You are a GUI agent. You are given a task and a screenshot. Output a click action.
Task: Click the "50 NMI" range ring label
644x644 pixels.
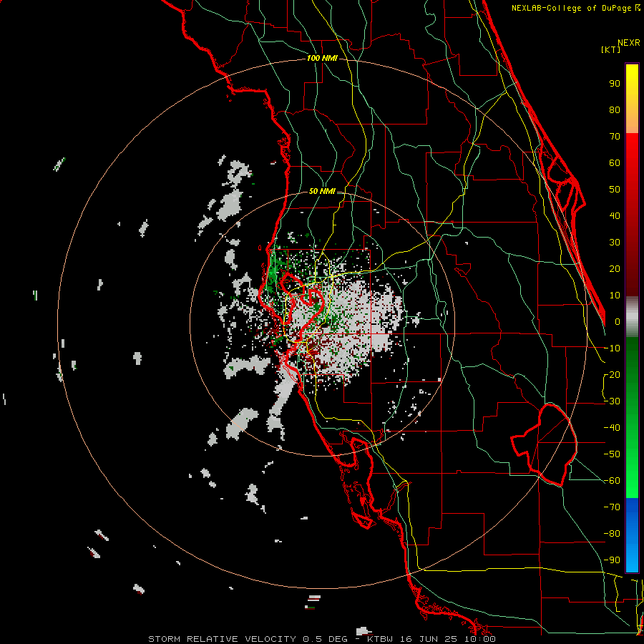tap(322, 191)
